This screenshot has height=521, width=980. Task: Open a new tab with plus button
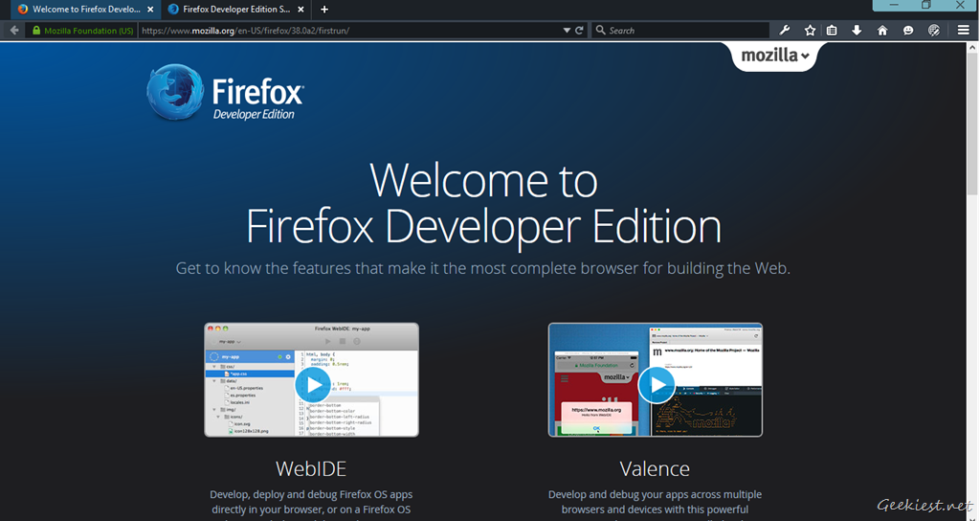tap(324, 9)
